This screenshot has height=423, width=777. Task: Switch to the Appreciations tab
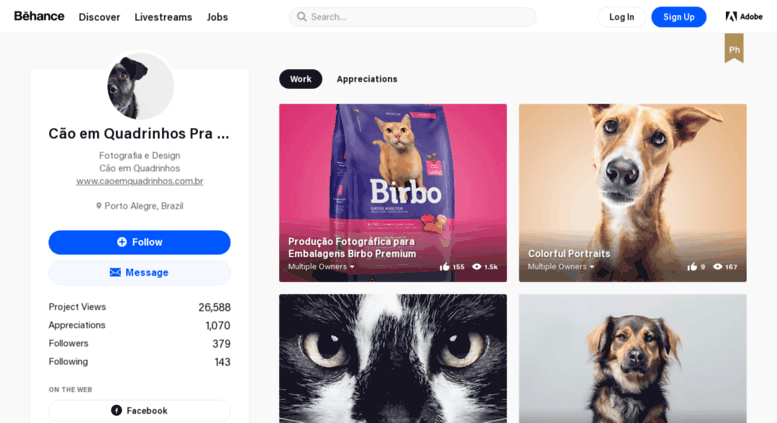click(x=367, y=79)
